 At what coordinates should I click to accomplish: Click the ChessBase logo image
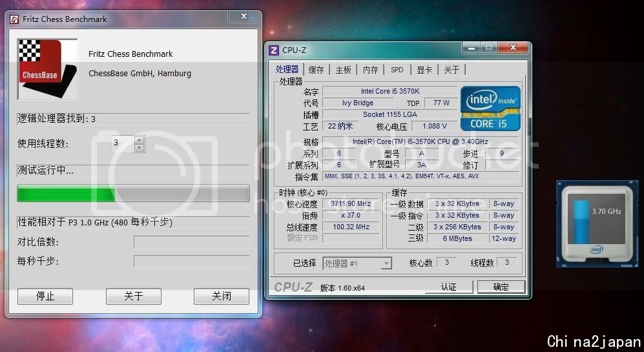click(x=47, y=69)
